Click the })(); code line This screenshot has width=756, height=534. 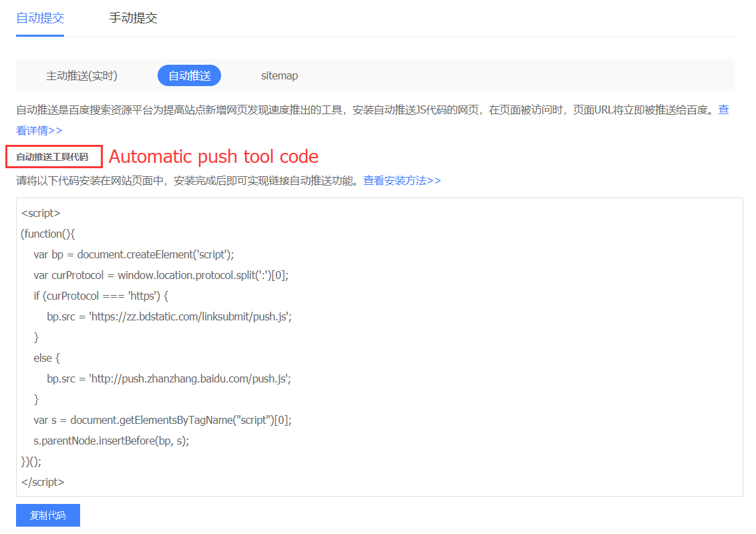31,462
